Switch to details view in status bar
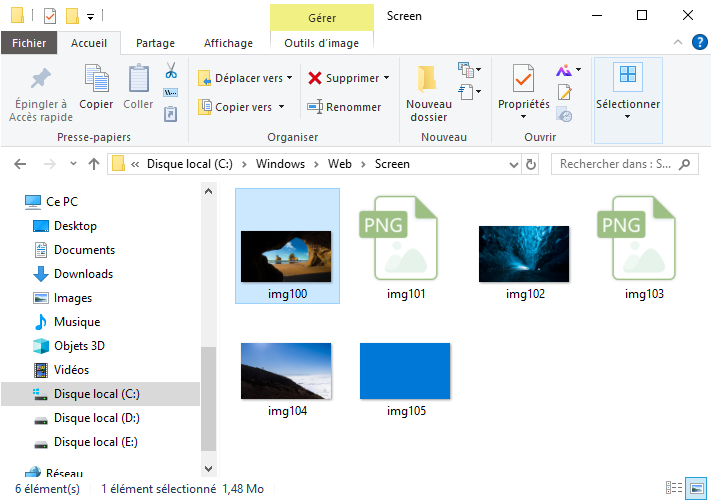 point(677,489)
